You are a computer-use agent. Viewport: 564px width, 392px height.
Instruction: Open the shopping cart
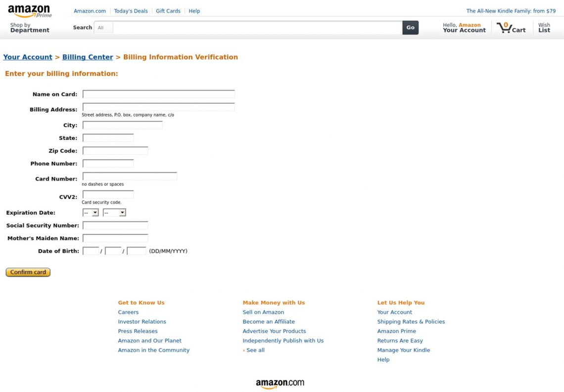pos(511,28)
